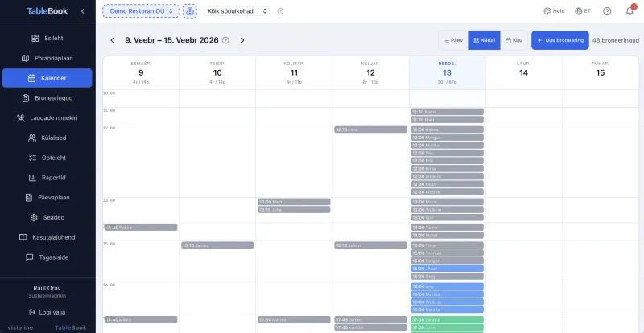The image size is (644, 333).
Task: Open the Päevaplaan document icon
Action: click(x=29, y=198)
